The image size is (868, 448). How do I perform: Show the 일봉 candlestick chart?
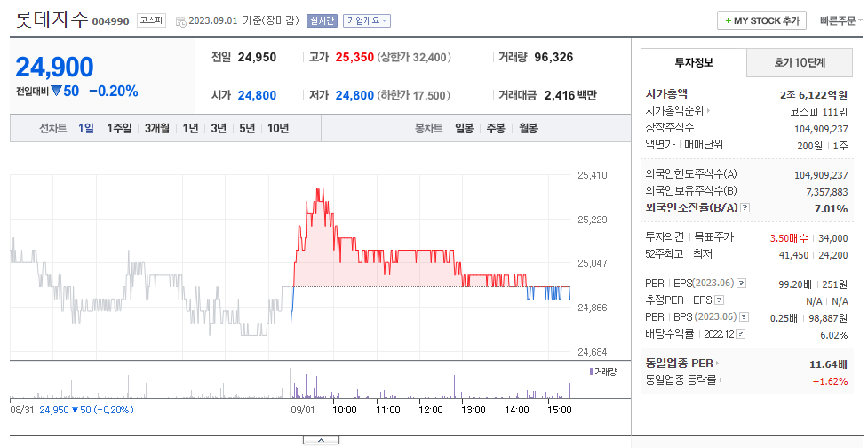pos(464,129)
